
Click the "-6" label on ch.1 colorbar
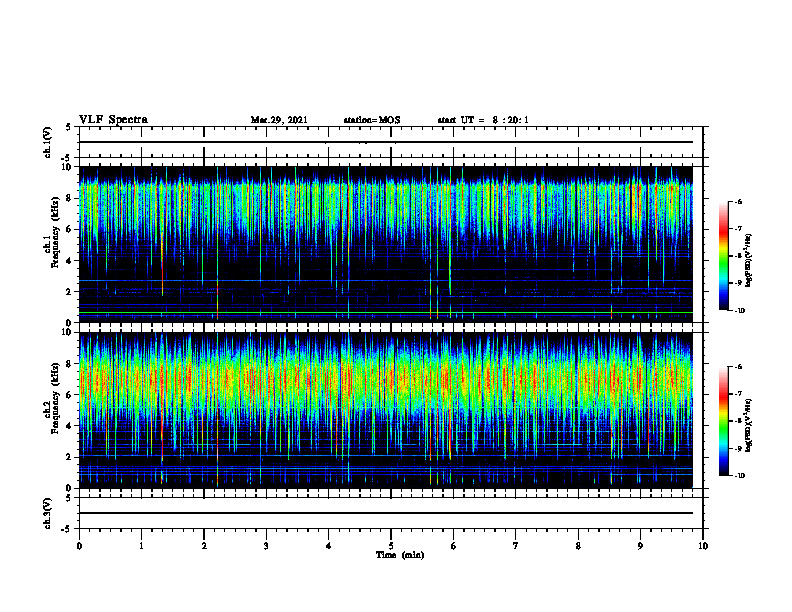tap(738, 201)
